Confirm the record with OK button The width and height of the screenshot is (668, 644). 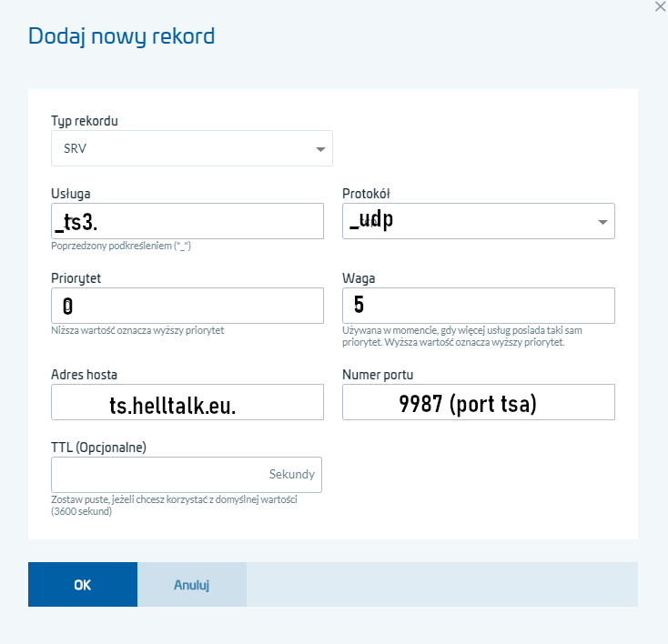(x=82, y=585)
